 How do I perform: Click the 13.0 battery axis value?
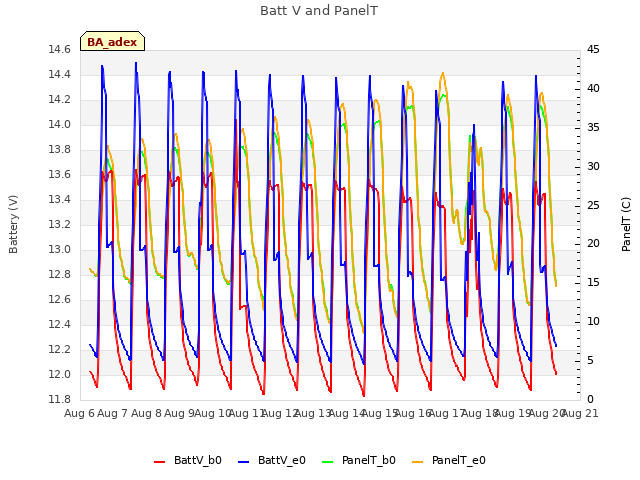59,249
